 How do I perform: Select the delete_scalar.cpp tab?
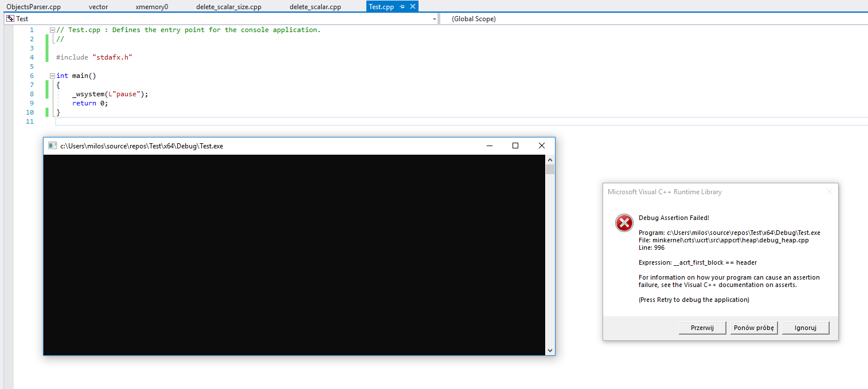[315, 6]
